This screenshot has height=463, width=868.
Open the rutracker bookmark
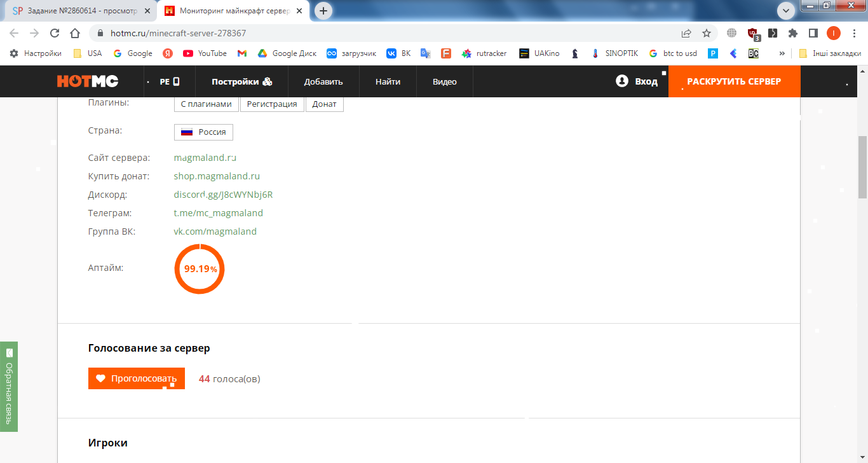[x=484, y=53]
